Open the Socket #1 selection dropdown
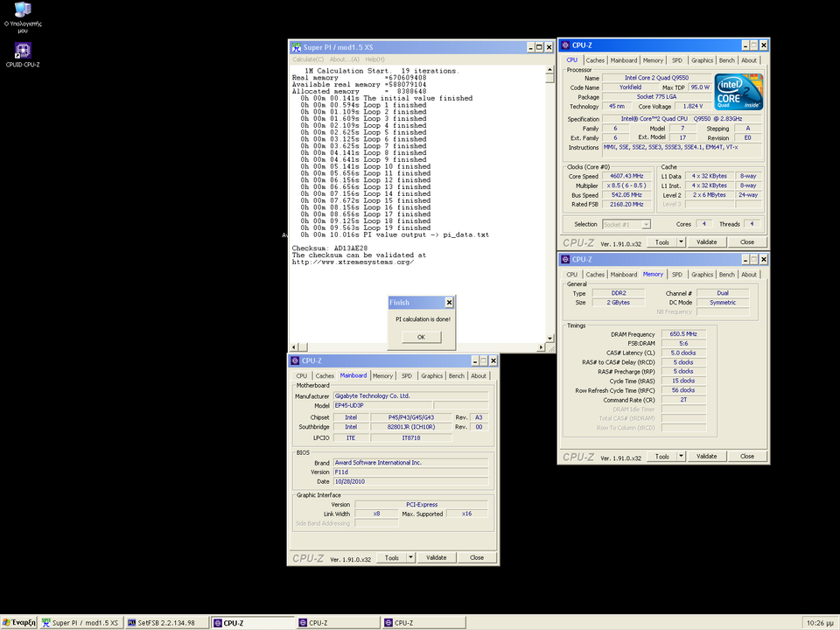Image resolution: width=840 pixels, height=630 pixels. point(626,225)
